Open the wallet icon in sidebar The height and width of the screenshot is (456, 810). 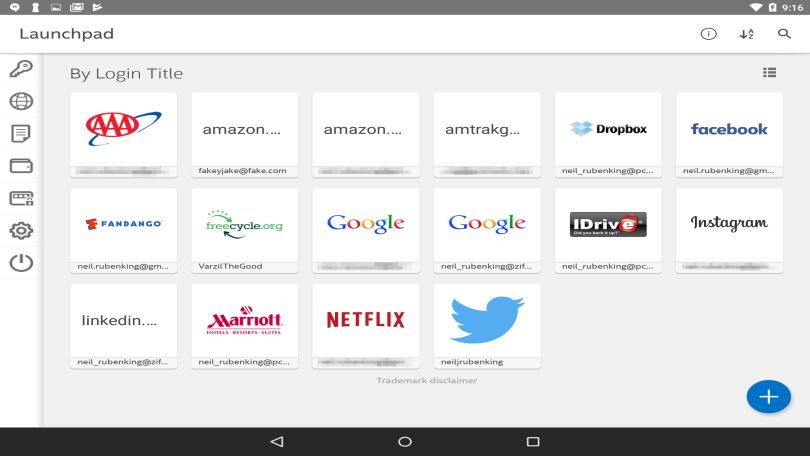[21, 166]
